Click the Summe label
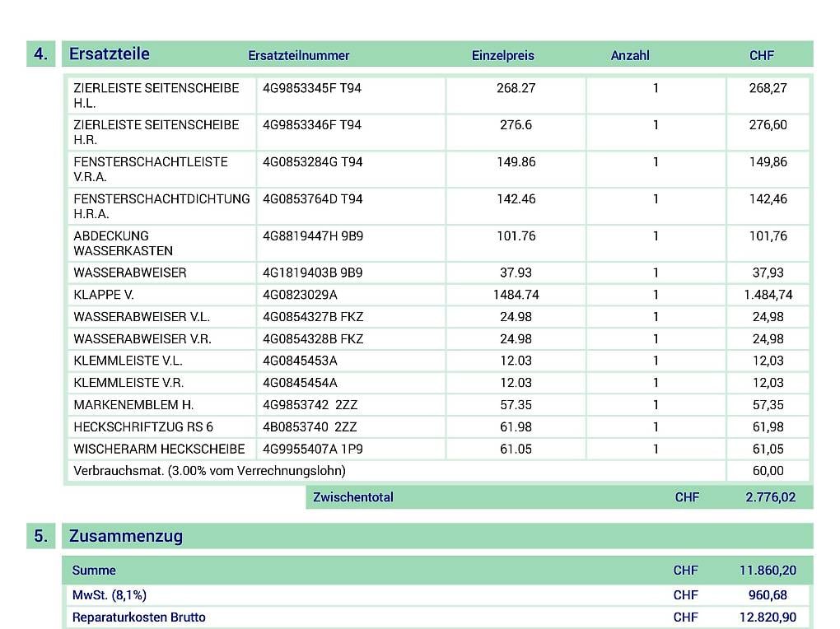Image resolution: width=840 pixels, height=629 pixels. click(x=94, y=570)
